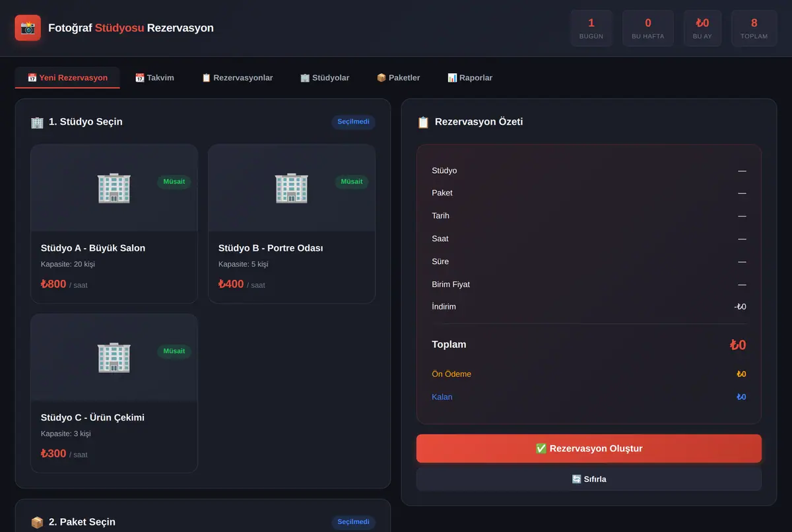This screenshot has height=532, width=792.
Task: Click 'Kapasite: 5 kişi' text
Action: pyautogui.click(x=244, y=265)
